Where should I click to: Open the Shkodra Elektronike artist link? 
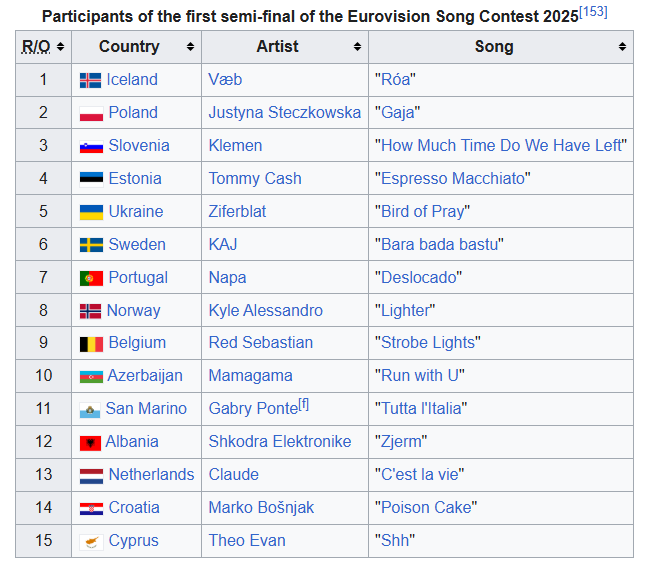[280, 442]
